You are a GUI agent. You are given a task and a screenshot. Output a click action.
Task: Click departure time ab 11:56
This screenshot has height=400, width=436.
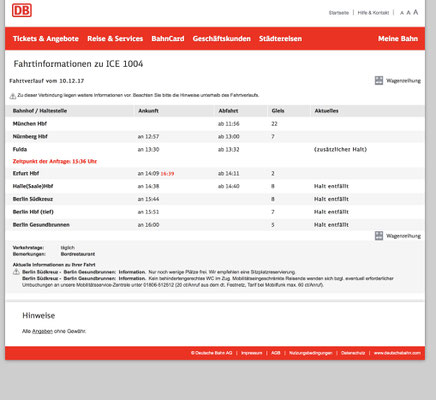pos(229,124)
